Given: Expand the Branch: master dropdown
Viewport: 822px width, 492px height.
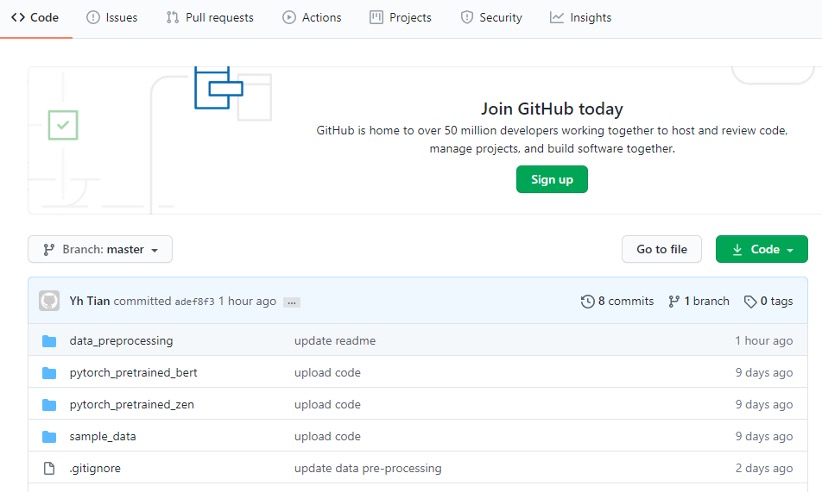Looking at the screenshot, I should point(100,249).
